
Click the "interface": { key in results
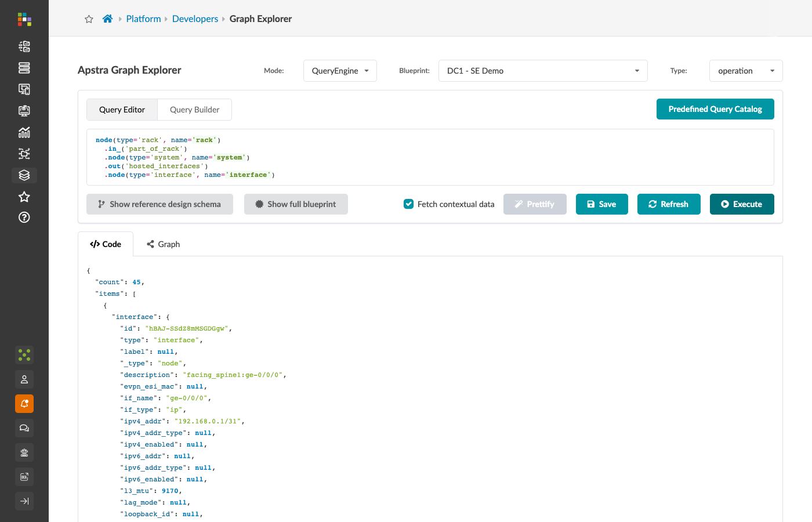point(140,317)
